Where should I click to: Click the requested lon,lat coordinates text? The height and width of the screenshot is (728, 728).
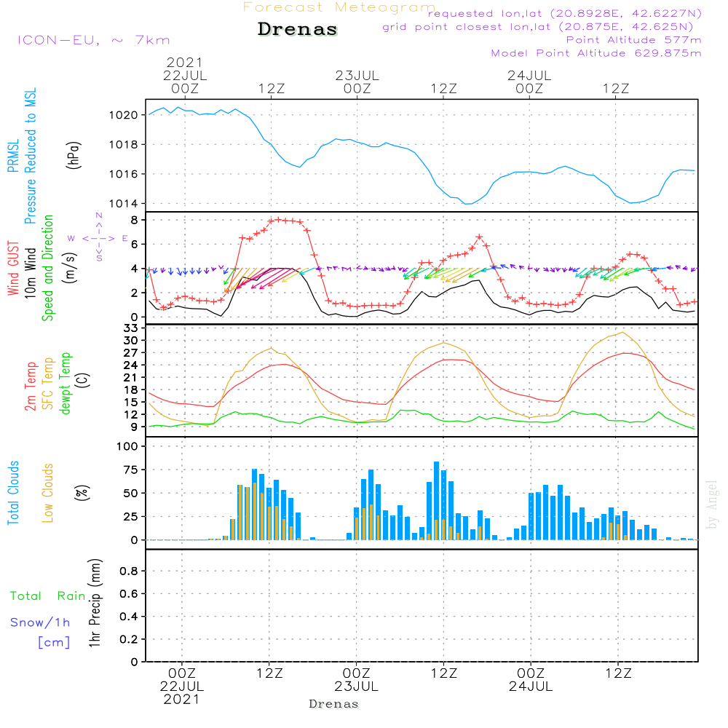(x=564, y=14)
